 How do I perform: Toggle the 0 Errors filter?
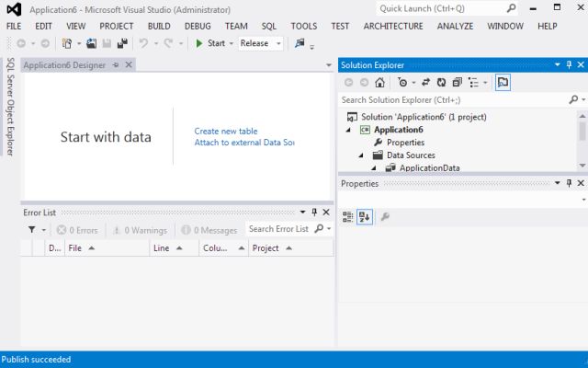pos(77,230)
